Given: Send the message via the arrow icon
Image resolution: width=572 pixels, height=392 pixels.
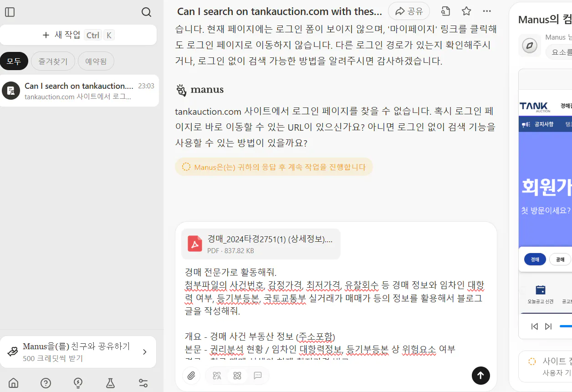Looking at the screenshot, I should [480, 376].
